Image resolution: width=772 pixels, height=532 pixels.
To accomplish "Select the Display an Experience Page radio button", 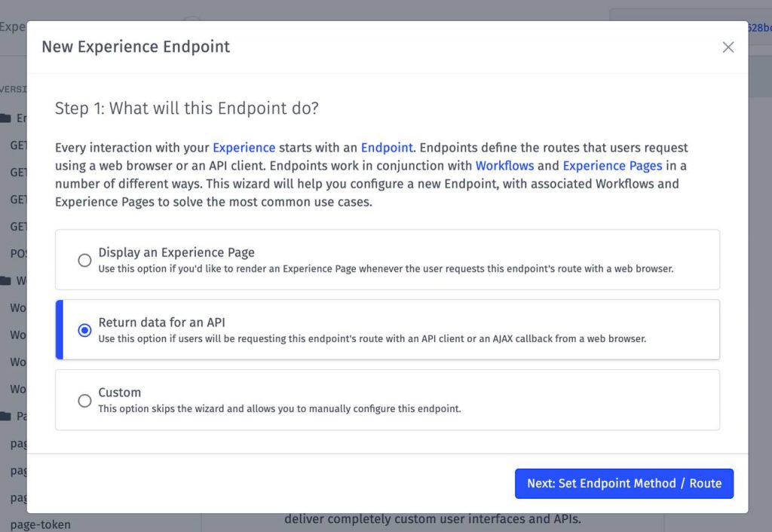I will pos(85,260).
